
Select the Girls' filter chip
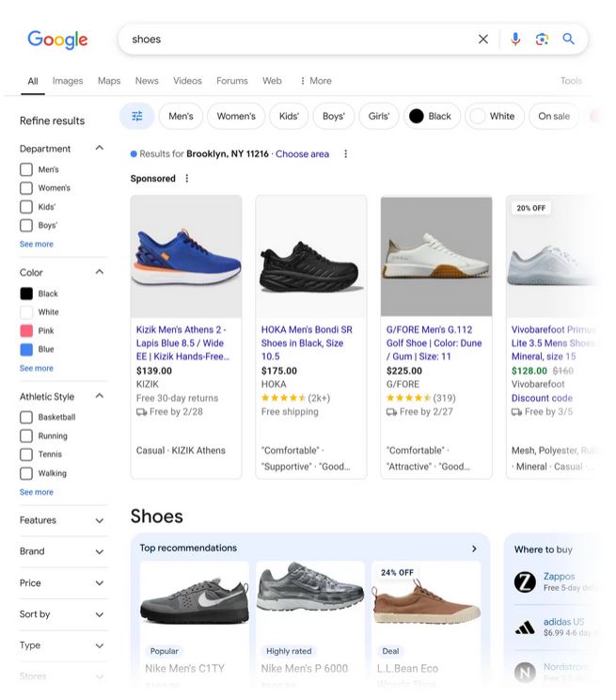coord(378,116)
